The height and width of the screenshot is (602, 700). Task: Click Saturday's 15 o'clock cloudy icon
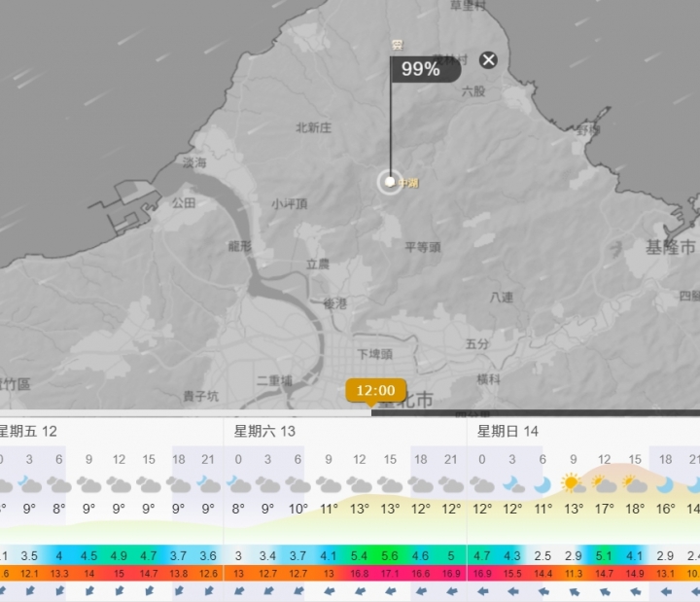(390, 484)
